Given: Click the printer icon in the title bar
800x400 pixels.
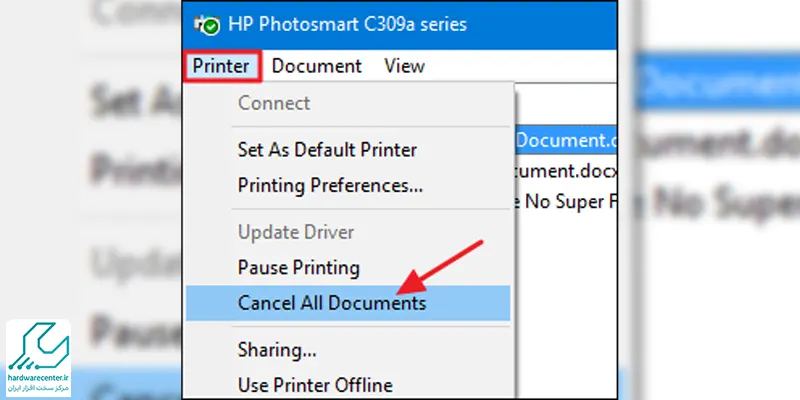Looking at the screenshot, I should (207, 25).
